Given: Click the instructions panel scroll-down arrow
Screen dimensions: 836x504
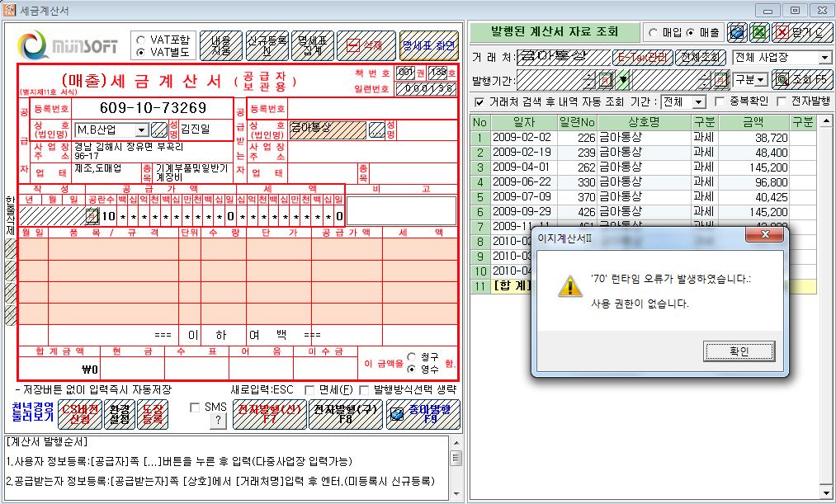Looking at the screenshot, I should 456,495.
